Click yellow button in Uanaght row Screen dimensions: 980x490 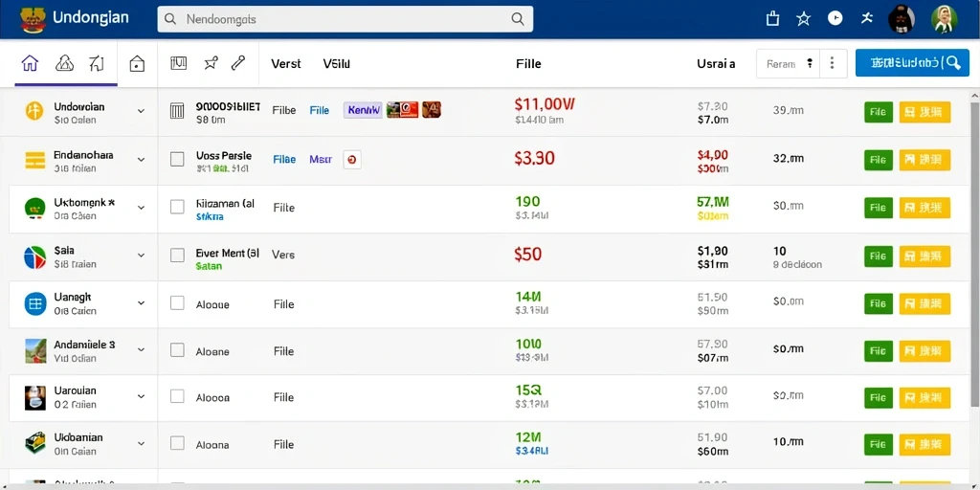point(924,303)
